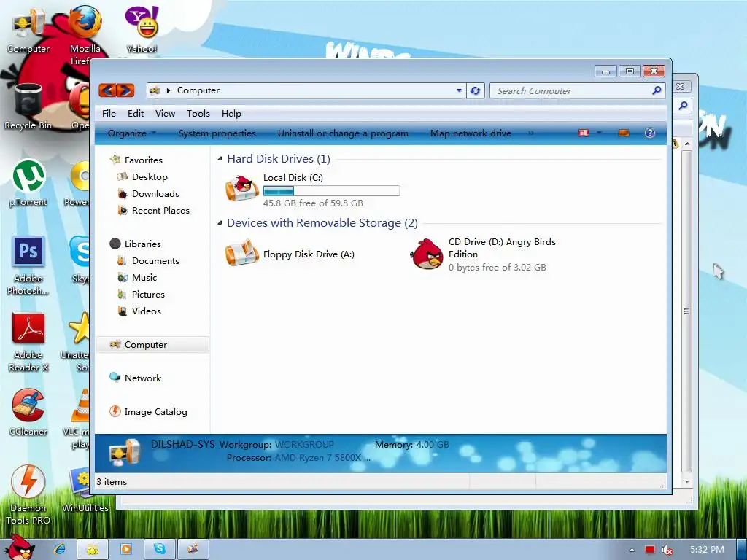747x560 pixels.
Task: Open the Recycle Bin desktop icon
Action: pyautogui.click(x=28, y=106)
